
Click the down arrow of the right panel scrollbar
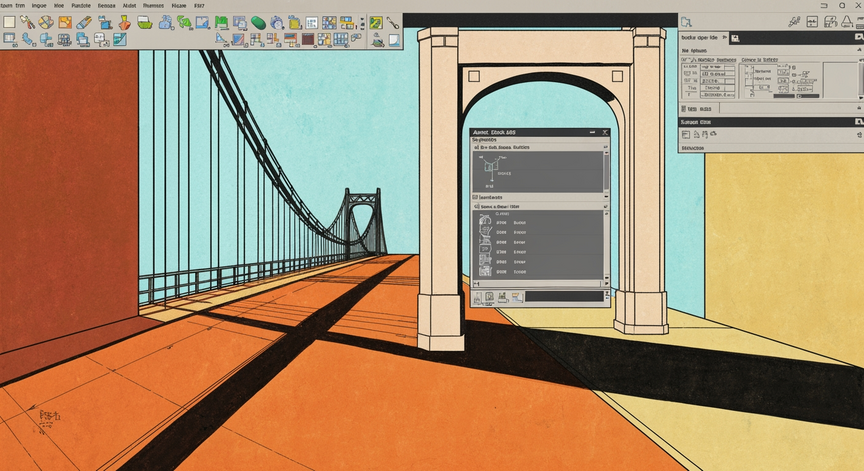click(860, 98)
